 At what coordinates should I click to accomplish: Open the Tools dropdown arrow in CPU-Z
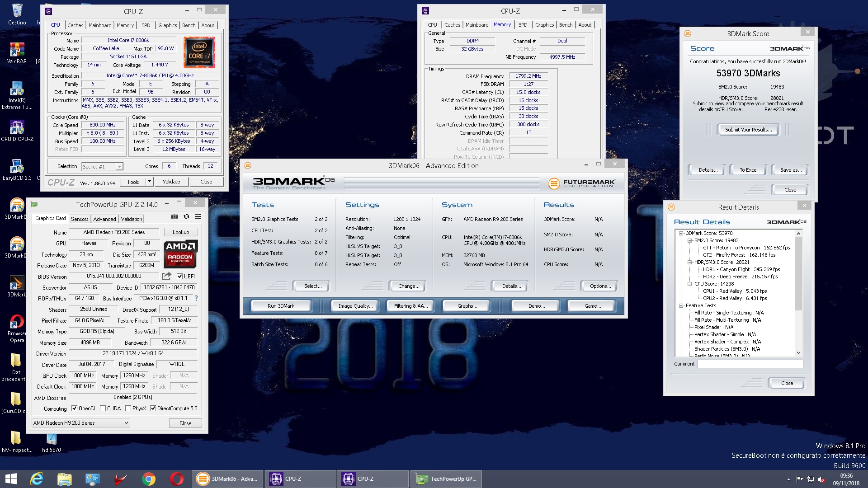149,182
